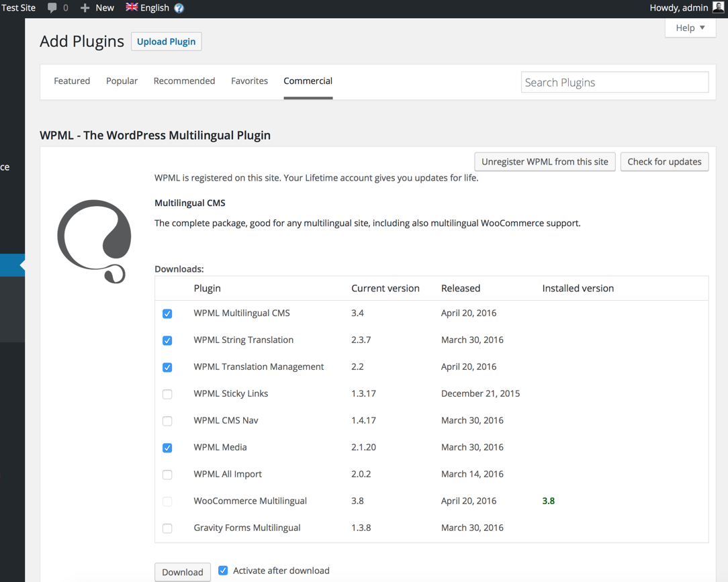The image size is (728, 582).
Task: Click the Upload Plugin button
Action: [166, 42]
